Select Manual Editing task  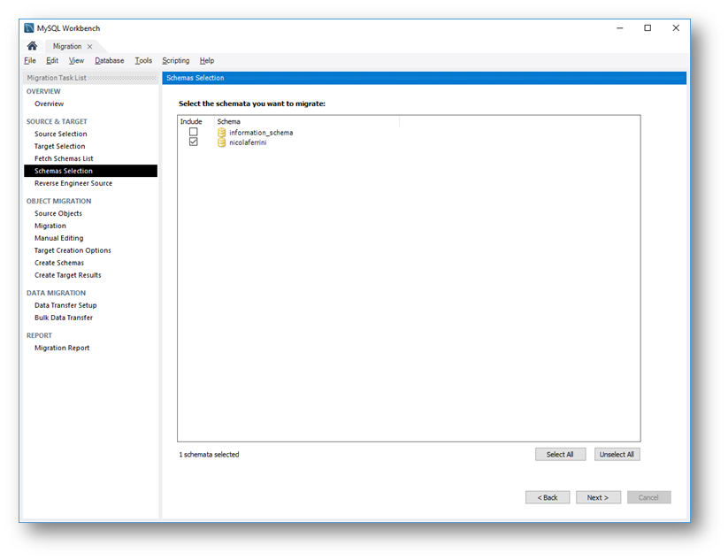pos(59,238)
